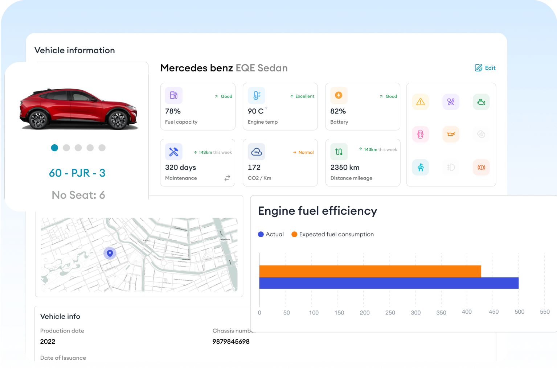Open the red brake warning icon

tap(481, 167)
